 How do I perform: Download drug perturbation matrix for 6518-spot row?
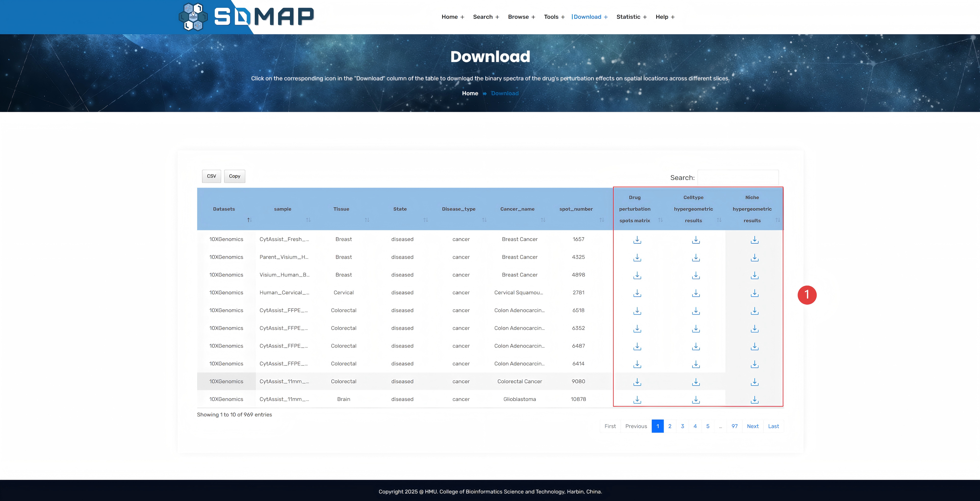(637, 311)
